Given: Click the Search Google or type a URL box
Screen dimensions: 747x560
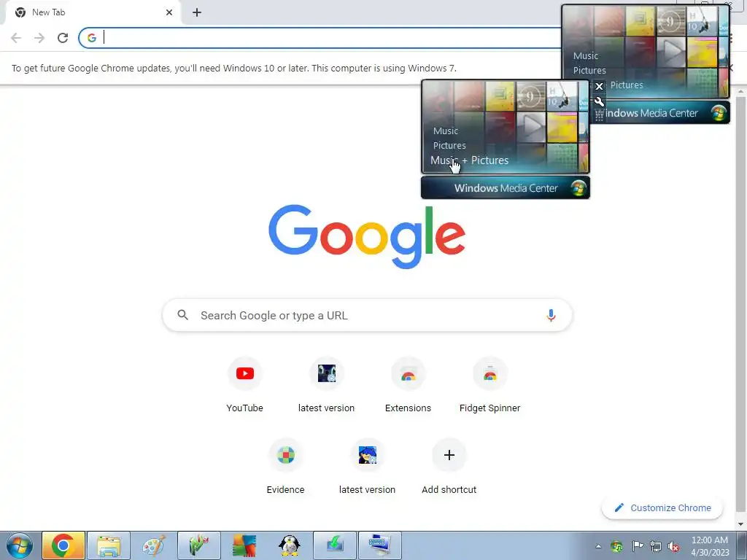Looking at the screenshot, I should [x=367, y=315].
